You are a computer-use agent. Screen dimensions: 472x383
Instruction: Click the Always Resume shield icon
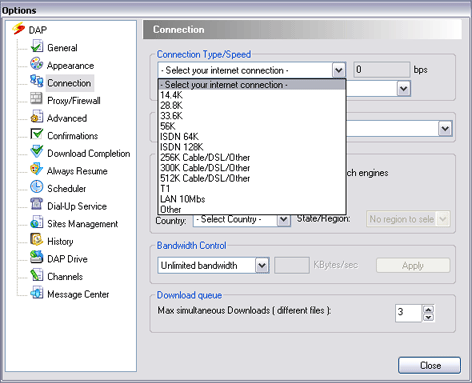click(36, 169)
